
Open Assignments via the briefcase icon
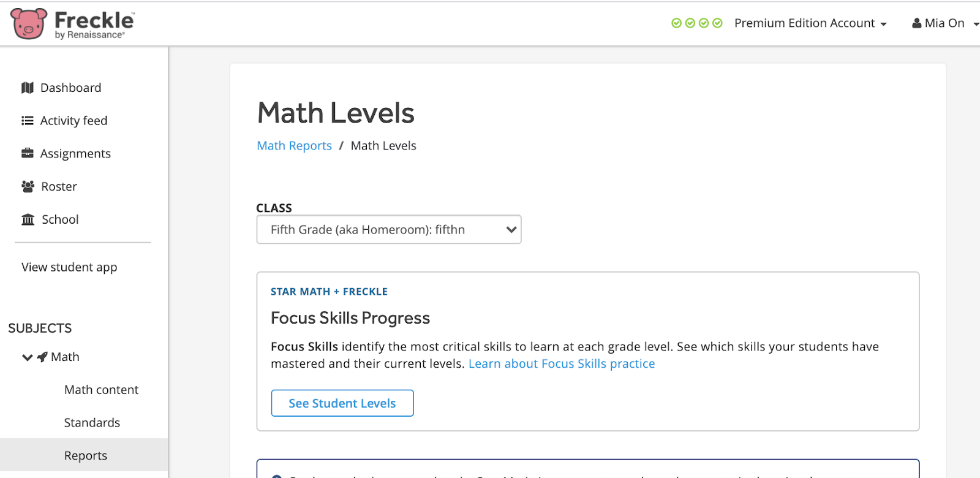28,153
